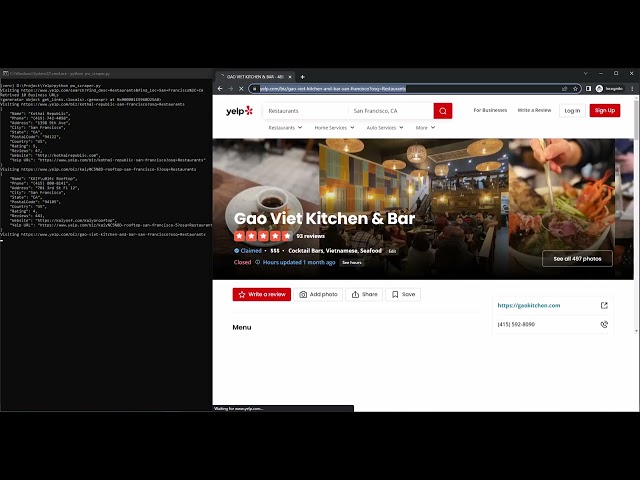Select the GAO VIET KITCHEN & BAR tab
This screenshot has height=480, width=640.
pos(255,77)
